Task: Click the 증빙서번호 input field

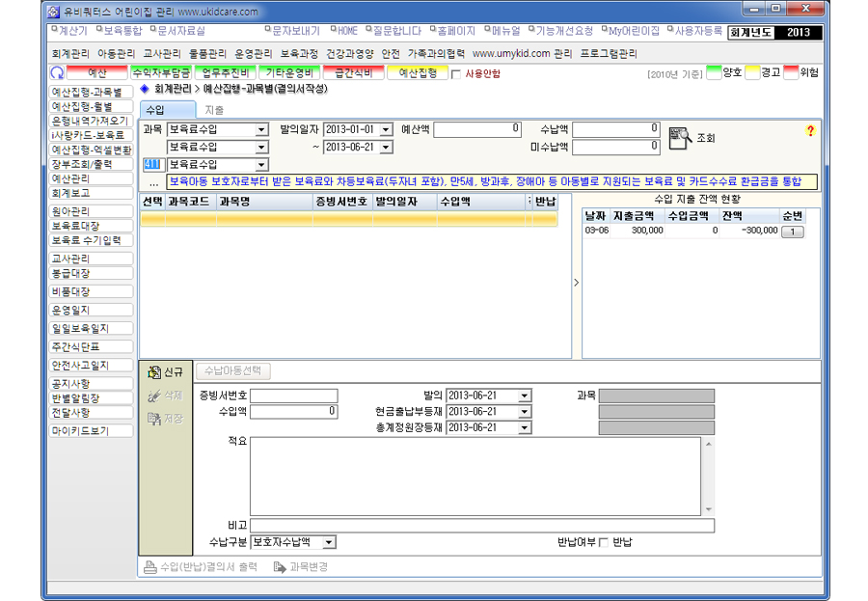Action: pyautogui.click(x=294, y=396)
